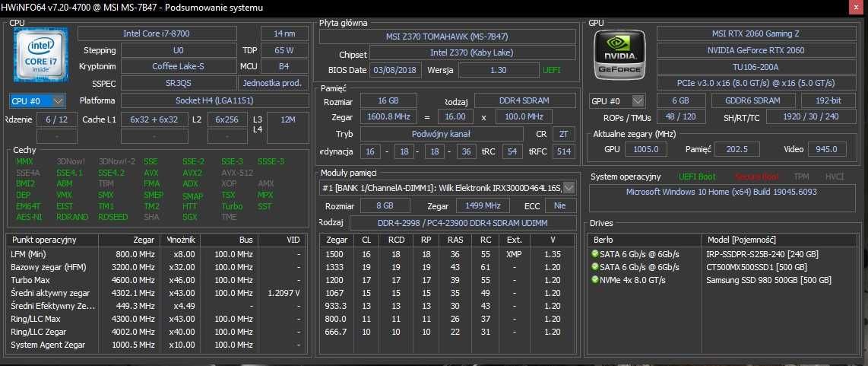The image size is (868, 366).
Task: Click the 'Jednostka prod.' field
Action: 274,83
